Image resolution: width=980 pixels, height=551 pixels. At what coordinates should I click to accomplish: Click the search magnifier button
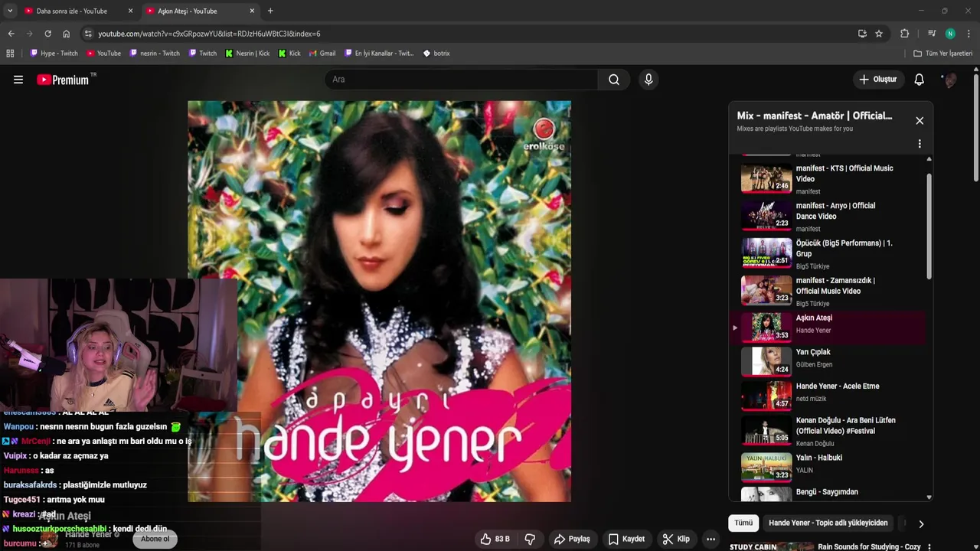pos(614,80)
